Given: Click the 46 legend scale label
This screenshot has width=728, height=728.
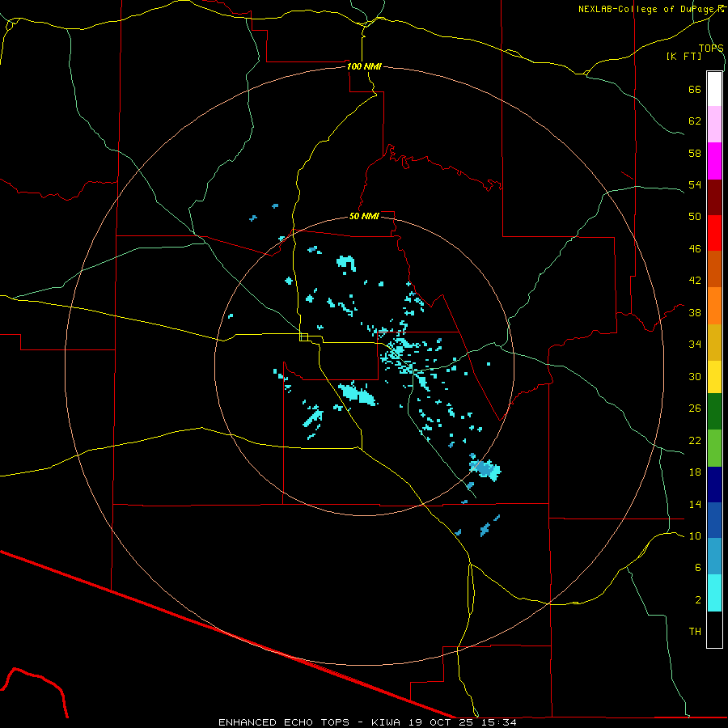Looking at the screenshot, I should click(x=695, y=249).
